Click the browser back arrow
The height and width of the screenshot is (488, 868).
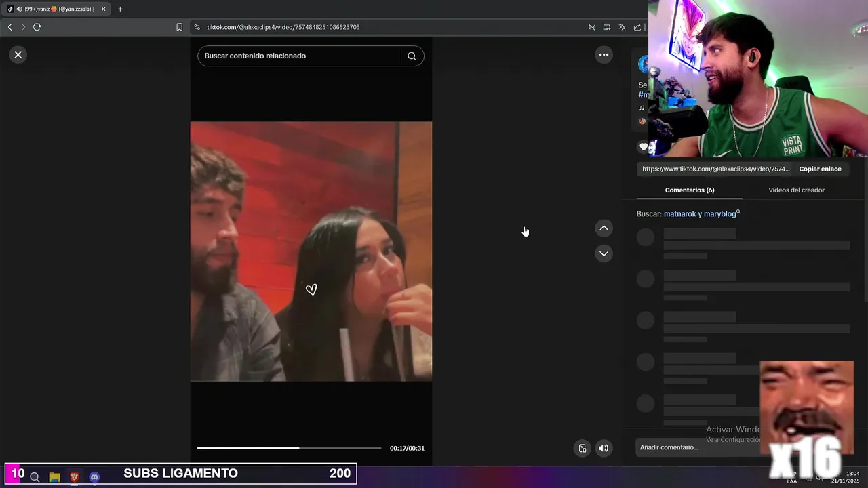pos(9,27)
